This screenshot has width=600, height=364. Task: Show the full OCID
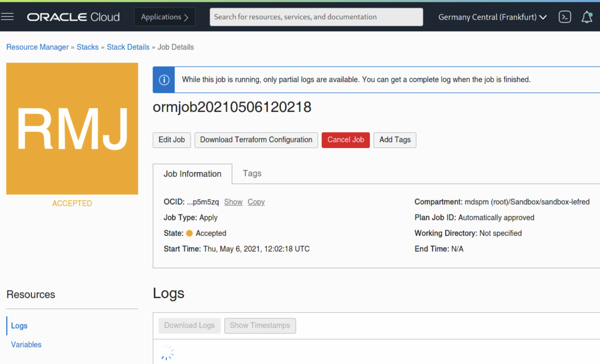[233, 202]
